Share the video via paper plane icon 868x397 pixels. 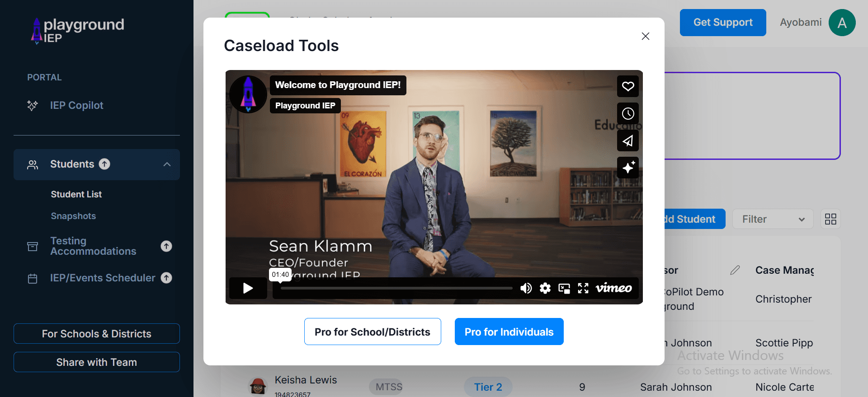tap(628, 140)
